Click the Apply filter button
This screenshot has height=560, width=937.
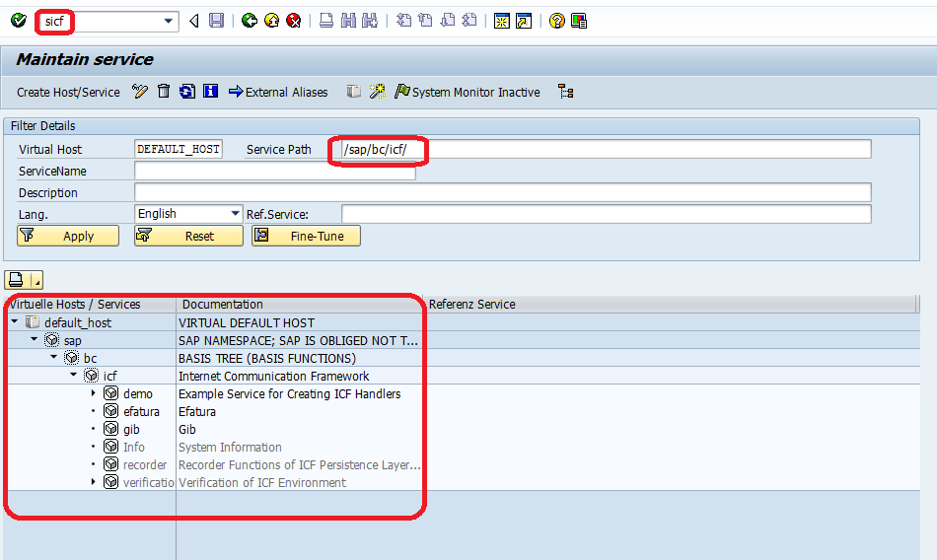point(68,236)
